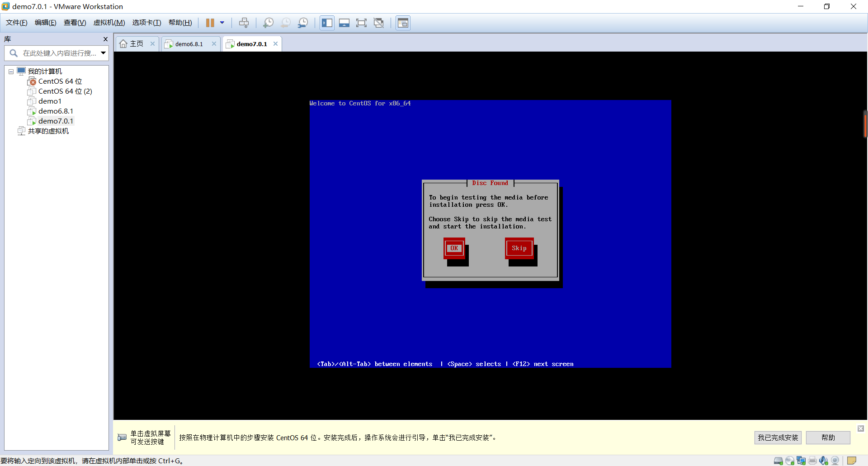Toggle thumbnail bar view icon
This screenshot has height=466, width=868.
coord(344,23)
